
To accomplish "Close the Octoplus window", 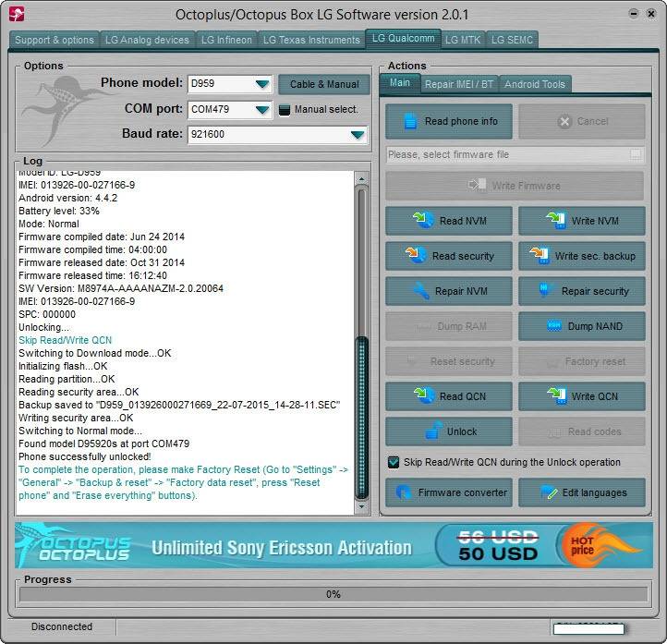I will click(651, 14).
